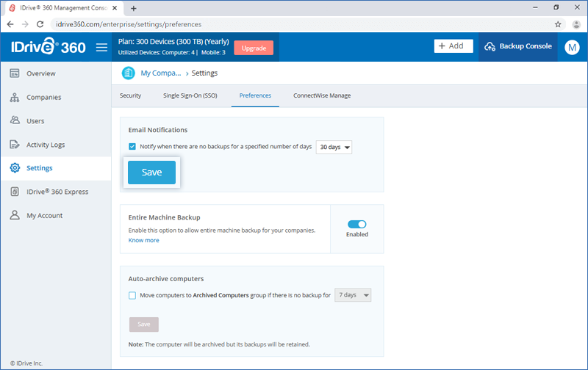The image size is (588, 370).
Task: Open the hamburger menu beside IDrive 360 logo
Action: (101, 47)
